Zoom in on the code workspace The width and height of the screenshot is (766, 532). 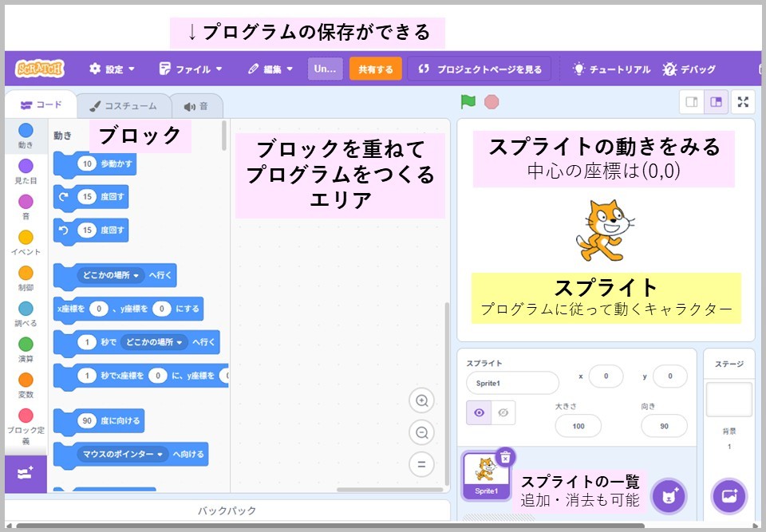point(421,400)
